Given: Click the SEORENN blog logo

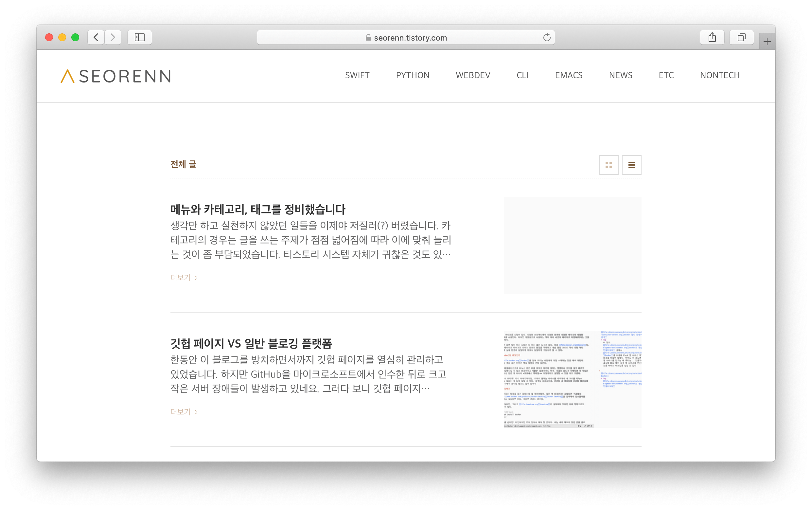Looking at the screenshot, I should (115, 76).
